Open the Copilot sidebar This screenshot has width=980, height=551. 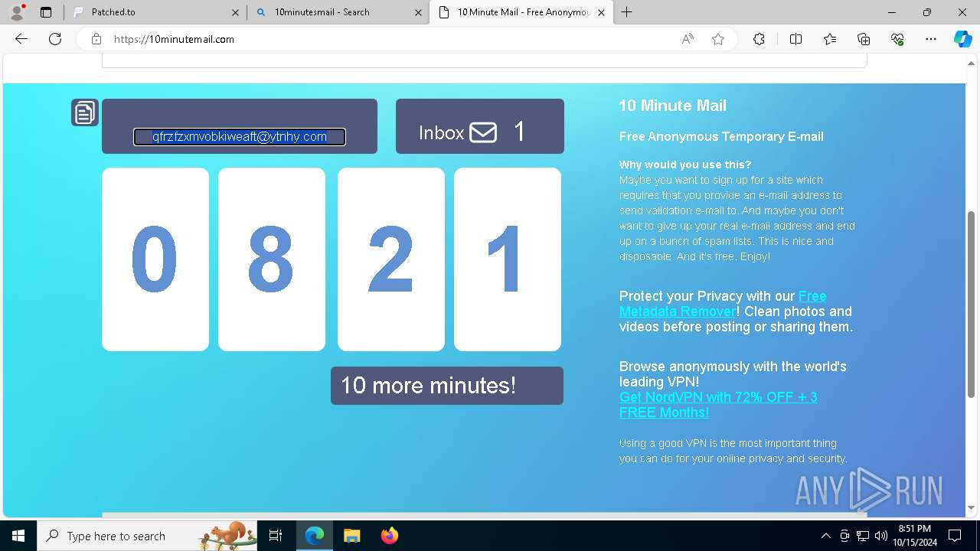pyautogui.click(x=962, y=39)
